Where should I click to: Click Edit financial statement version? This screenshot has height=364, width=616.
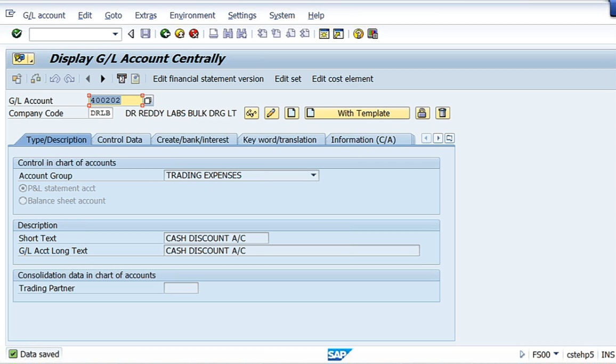pyautogui.click(x=208, y=79)
